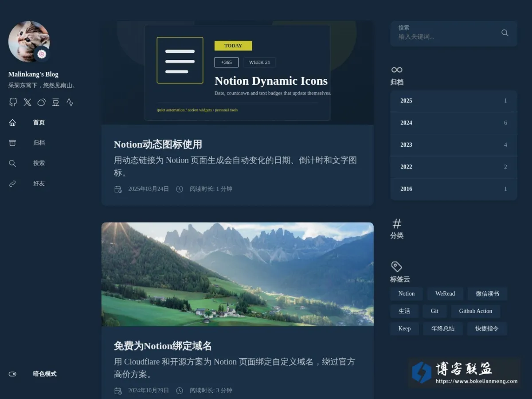Viewport: 532px width, 399px height.
Task: Open the 2023 archive row
Action: [x=454, y=145]
